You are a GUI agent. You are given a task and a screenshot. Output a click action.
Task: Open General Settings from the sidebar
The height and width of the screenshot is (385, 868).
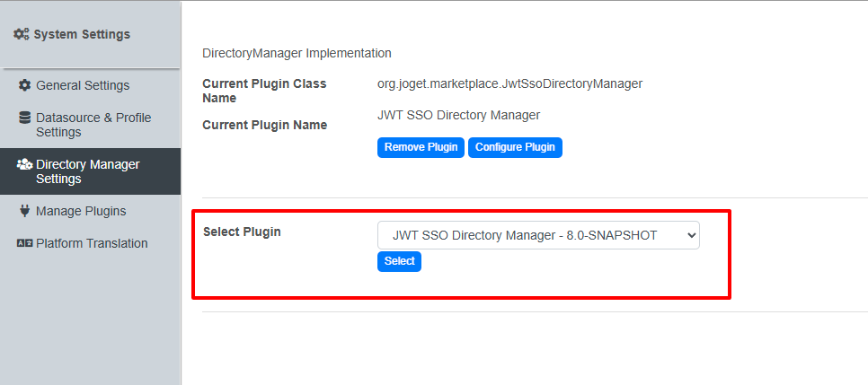coord(83,85)
